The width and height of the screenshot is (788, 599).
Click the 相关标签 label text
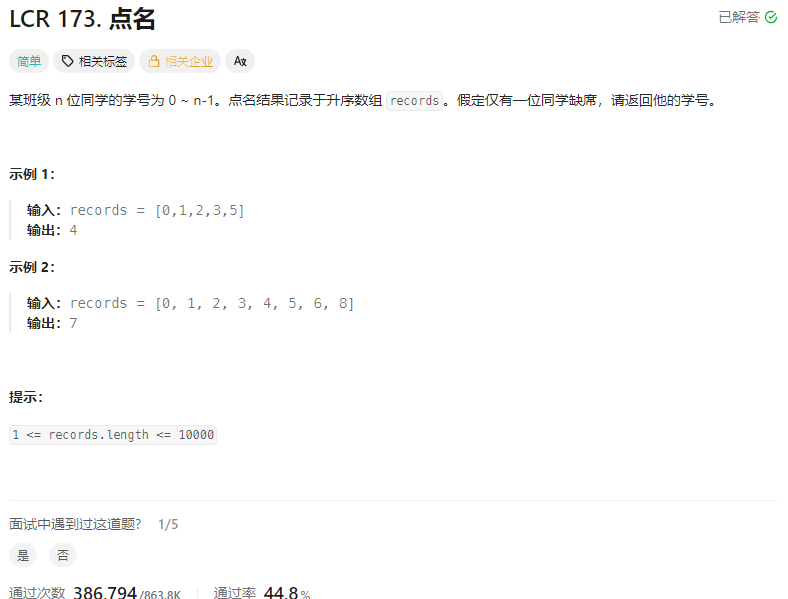pyautogui.click(x=103, y=61)
